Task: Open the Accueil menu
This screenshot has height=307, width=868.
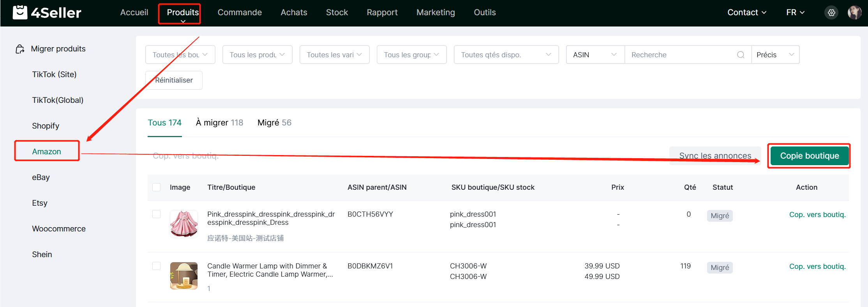Action: pos(134,12)
